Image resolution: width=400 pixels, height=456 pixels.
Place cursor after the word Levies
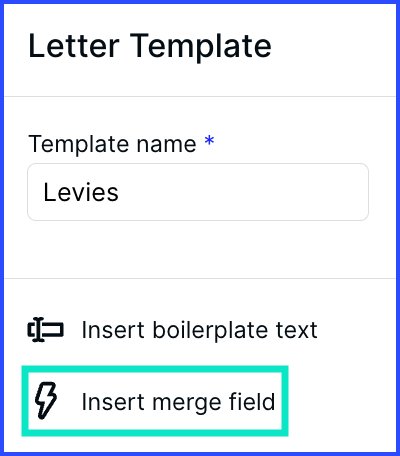(121, 192)
